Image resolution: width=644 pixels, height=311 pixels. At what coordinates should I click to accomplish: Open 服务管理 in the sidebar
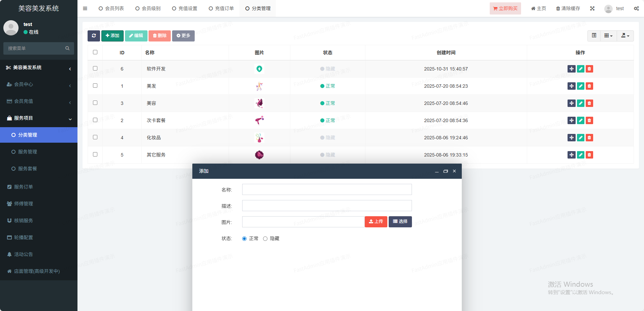[28, 152]
